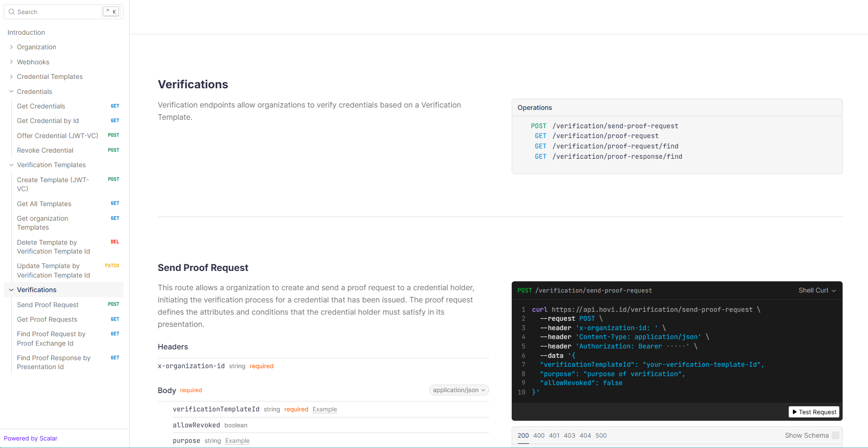Viewport: 868px width, 448px height.
Task: Click the Test Request play button
Action: (x=814, y=412)
